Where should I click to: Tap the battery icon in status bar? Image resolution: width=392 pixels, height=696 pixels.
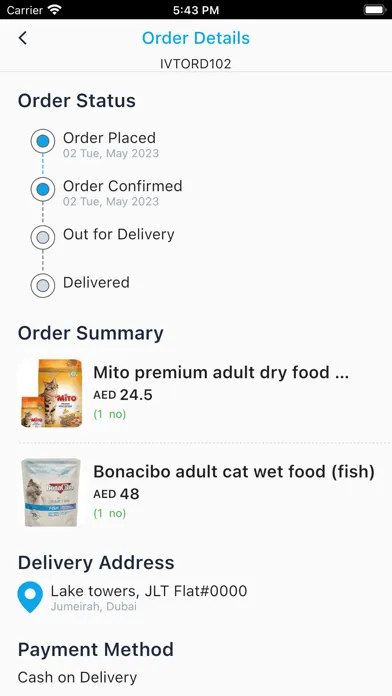click(x=374, y=10)
